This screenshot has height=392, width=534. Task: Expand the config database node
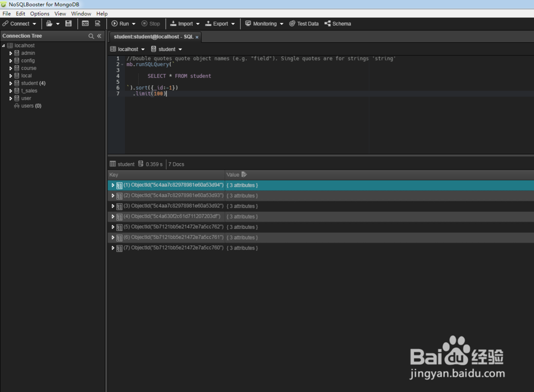(x=11, y=61)
